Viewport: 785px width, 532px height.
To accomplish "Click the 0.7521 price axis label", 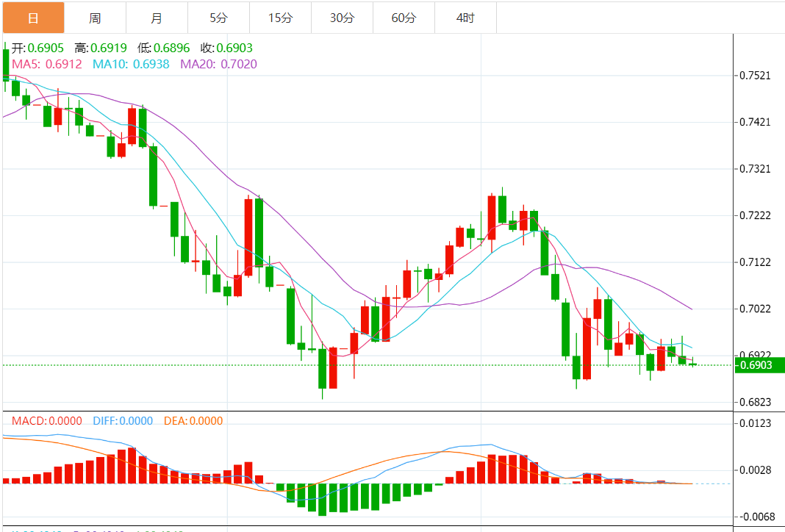I will 756,76.
